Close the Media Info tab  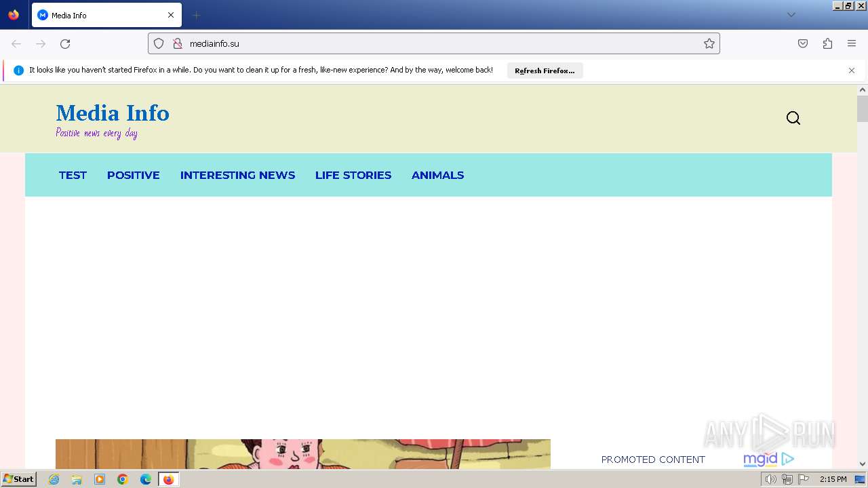(171, 15)
